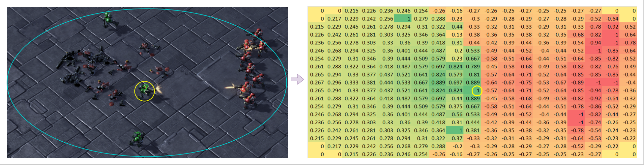Select the cell showing 0.375
This screenshot has width=644, height=165.
[455, 106]
